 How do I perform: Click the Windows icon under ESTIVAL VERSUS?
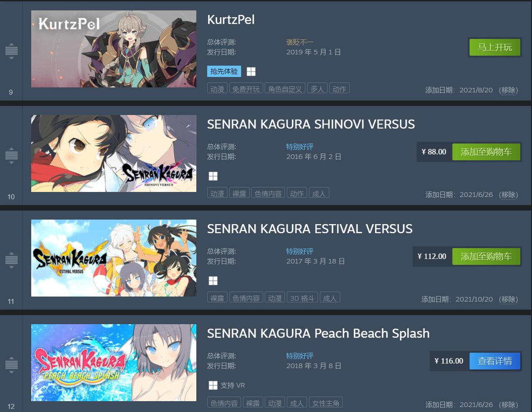click(213, 281)
